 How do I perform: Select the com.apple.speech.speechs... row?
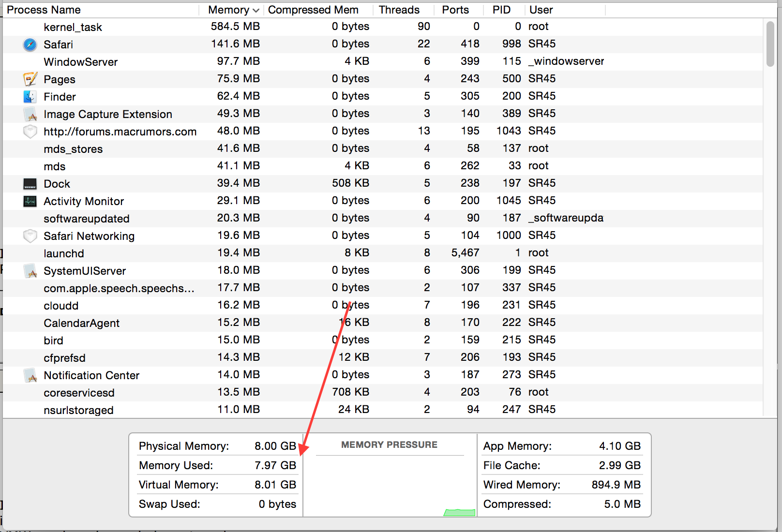click(x=383, y=288)
